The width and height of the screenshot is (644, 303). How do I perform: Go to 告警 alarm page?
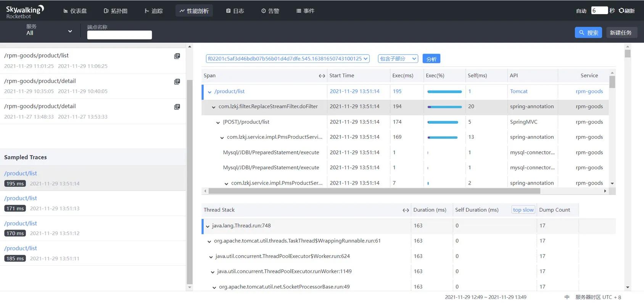click(x=270, y=11)
